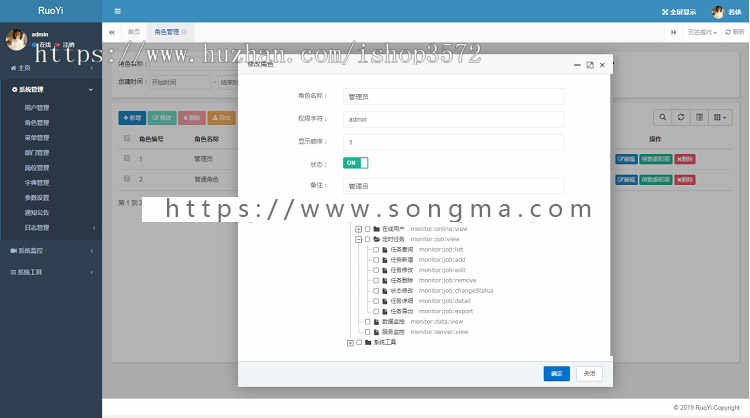The height and width of the screenshot is (418, 750).
Task: Check the 在线用户 permission checkbox
Action: pyautogui.click(x=368, y=229)
